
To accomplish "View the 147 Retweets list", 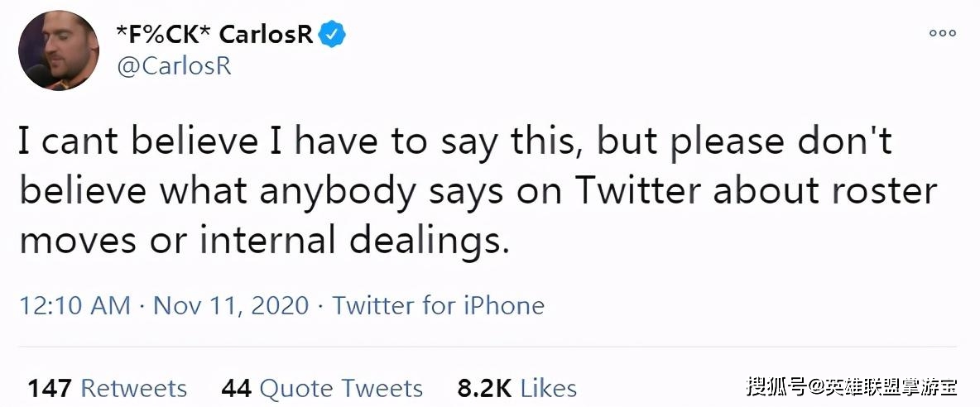I will 107,388.
